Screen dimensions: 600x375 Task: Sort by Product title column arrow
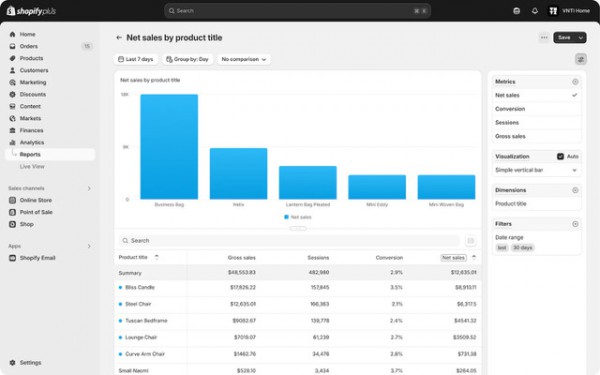[x=156, y=258]
